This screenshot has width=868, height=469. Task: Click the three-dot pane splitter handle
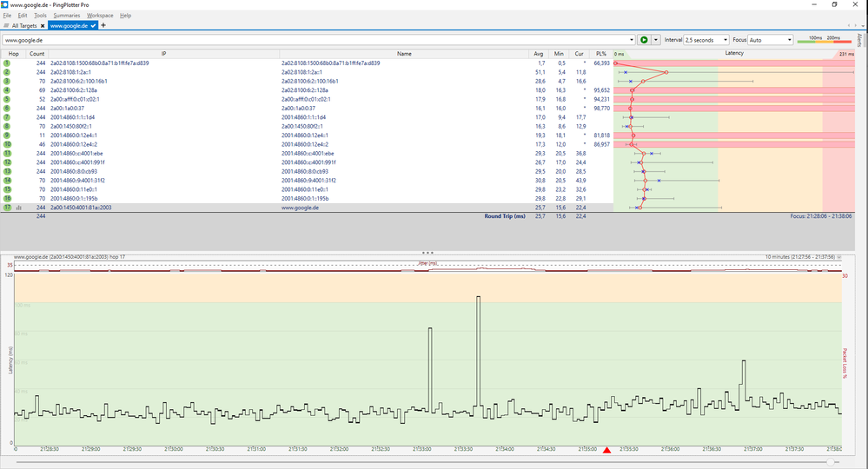pos(427,253)
